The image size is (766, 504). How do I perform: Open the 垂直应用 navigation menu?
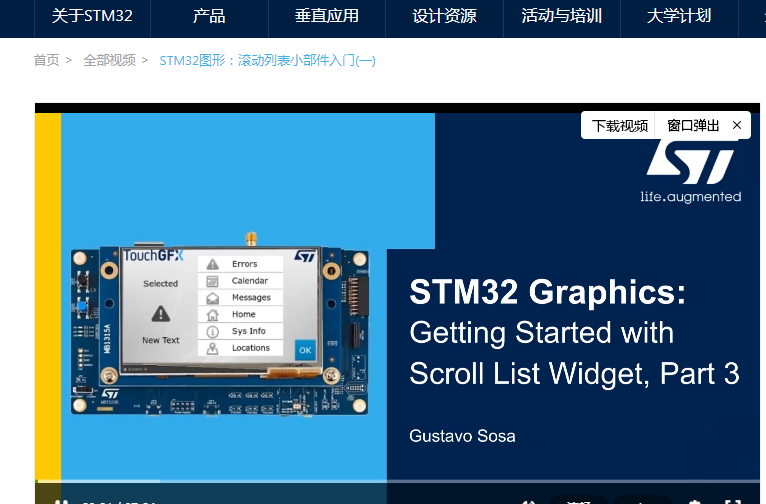click(x=327, y=16)
